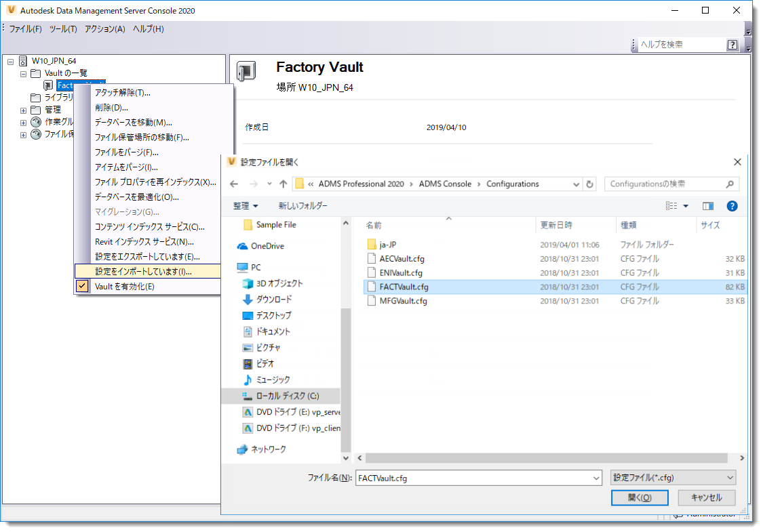
Task: Click the 開く button
Action: (638, 497)
